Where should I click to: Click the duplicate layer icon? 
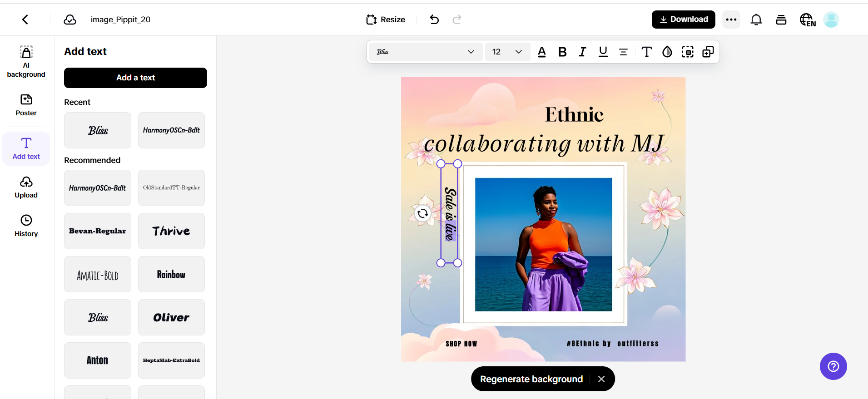click(x=708, y=52)
